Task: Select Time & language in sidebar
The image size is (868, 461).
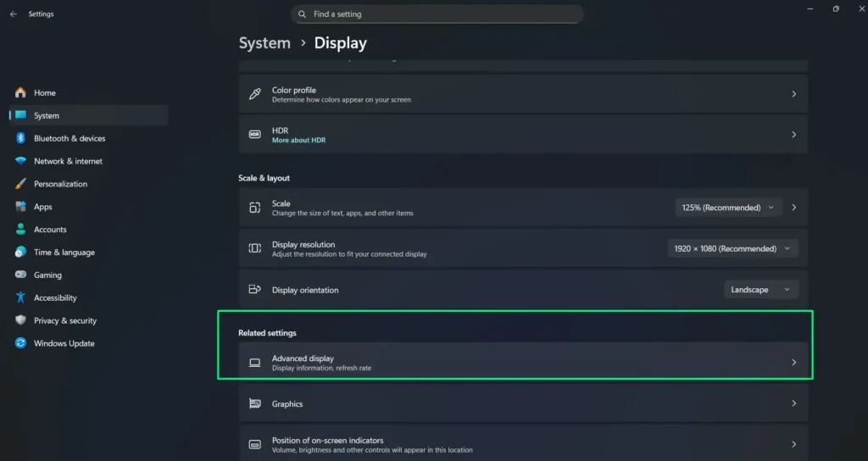Action: [x=64, y=253]
